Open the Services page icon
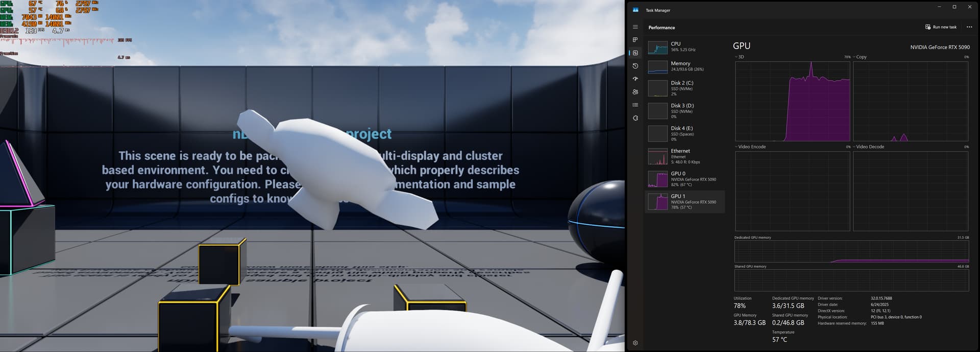The width and height of the screenshot is (980, 352). coord(635,118)
